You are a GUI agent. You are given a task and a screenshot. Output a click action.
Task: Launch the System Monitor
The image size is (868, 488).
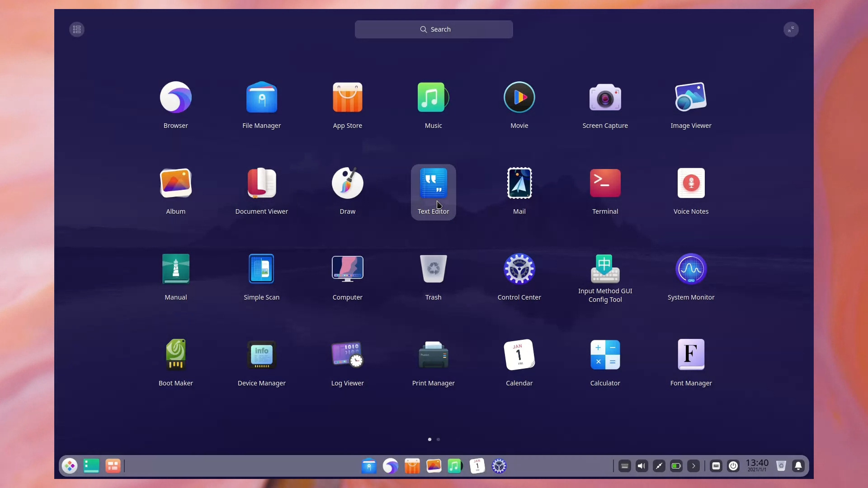tap(691, 269)
